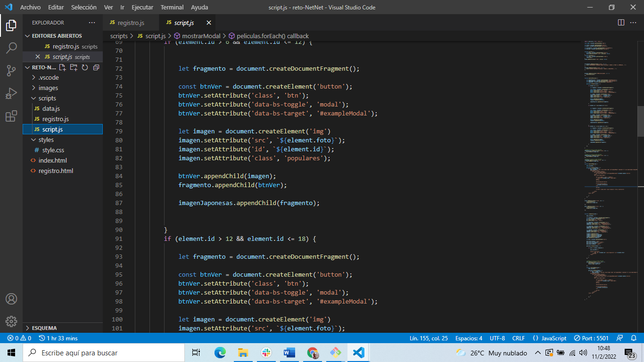
Task: Refresh the file explorer
Action: (85, 67)
